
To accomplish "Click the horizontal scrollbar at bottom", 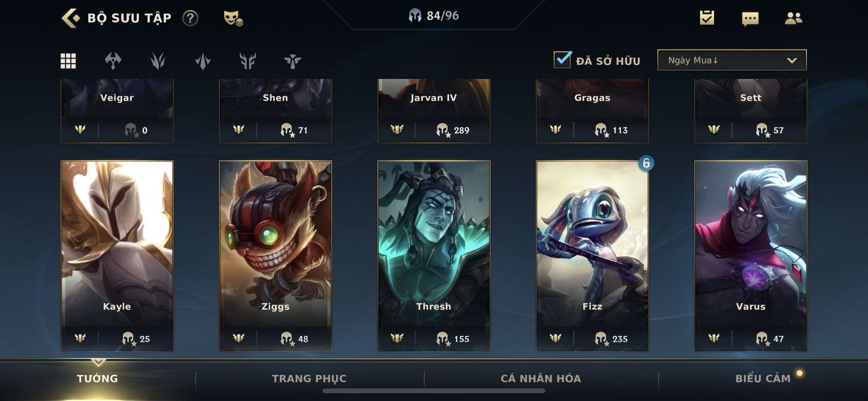I will pyautogui.click(x=434, y=391).
